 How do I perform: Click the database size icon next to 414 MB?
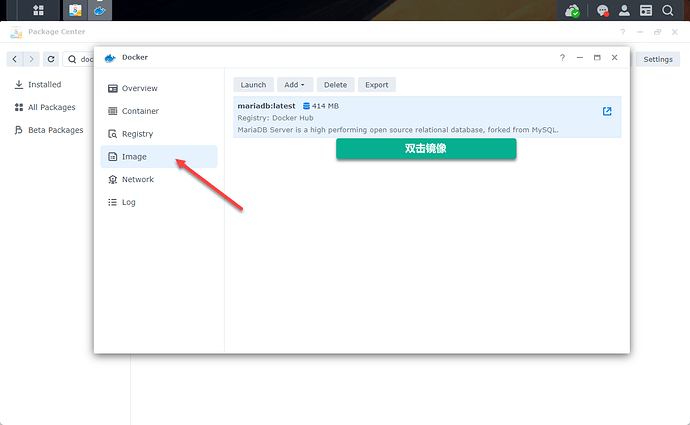[306, 106]
